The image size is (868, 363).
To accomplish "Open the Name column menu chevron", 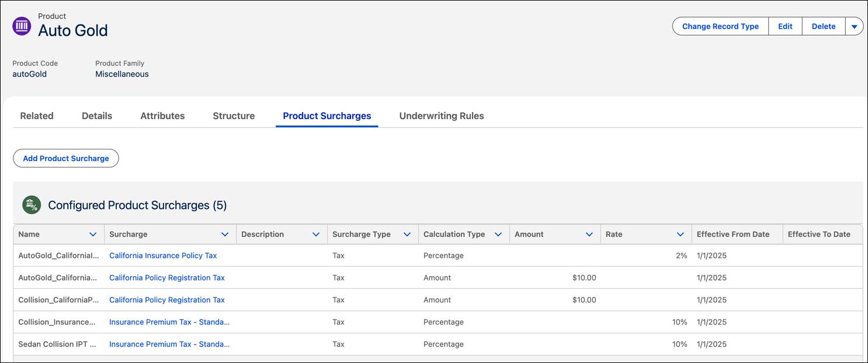I will 93,235.
